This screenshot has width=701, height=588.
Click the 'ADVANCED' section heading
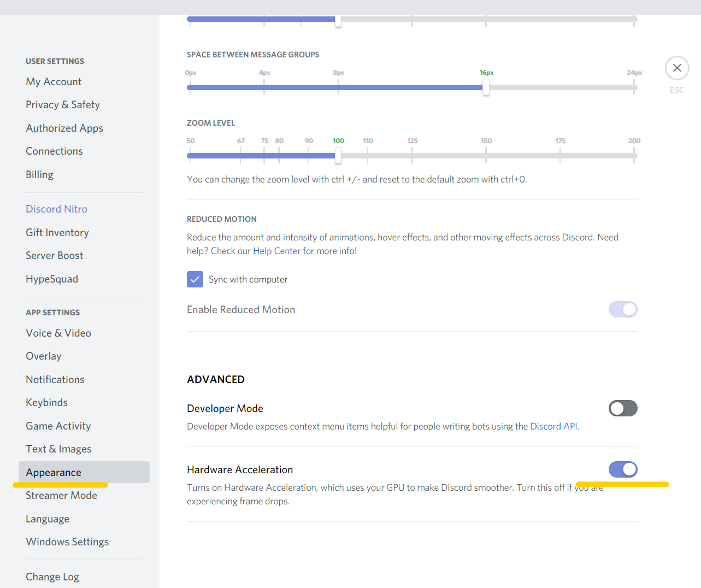216,379
